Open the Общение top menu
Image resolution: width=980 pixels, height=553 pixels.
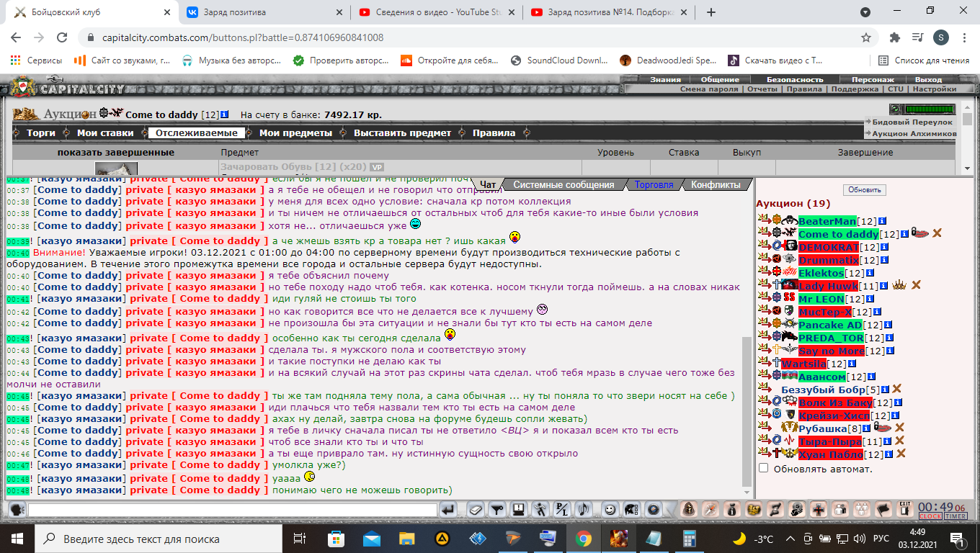tap(720, 80)
